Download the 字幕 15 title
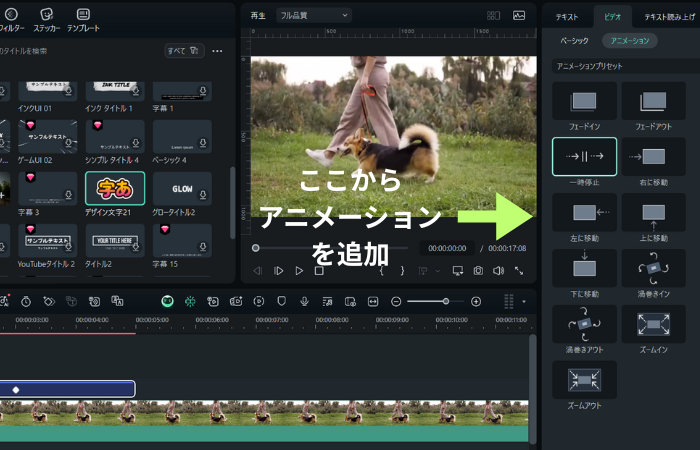 click(203, 247)
